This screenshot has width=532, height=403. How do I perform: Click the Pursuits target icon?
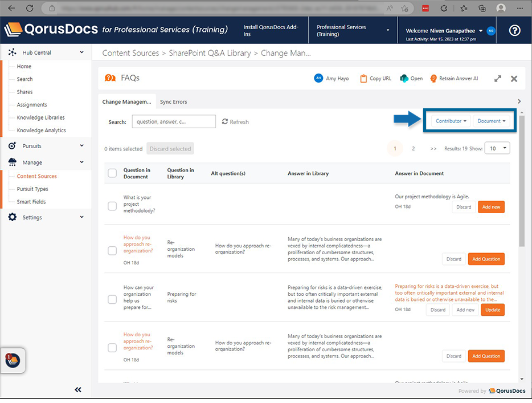click(12, 146)
